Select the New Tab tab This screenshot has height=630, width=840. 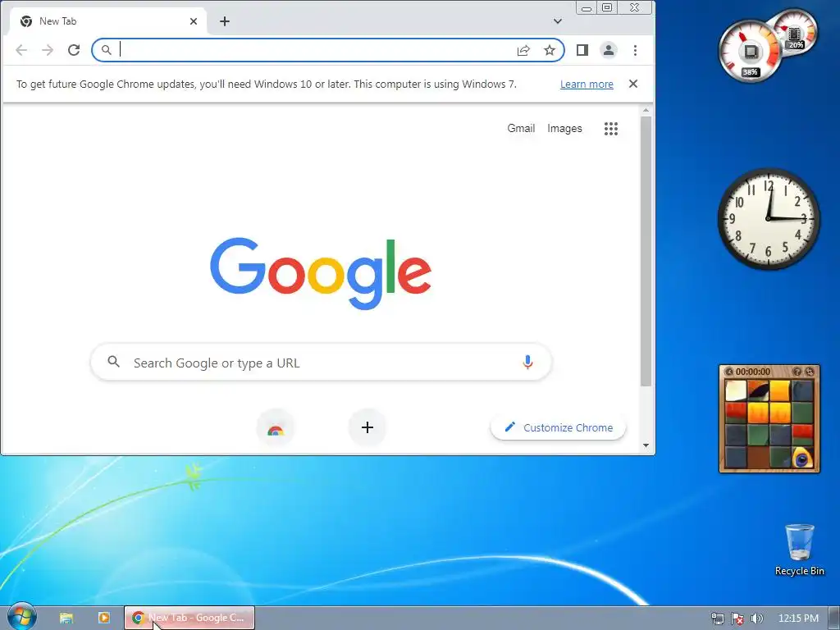click(109, 21)
